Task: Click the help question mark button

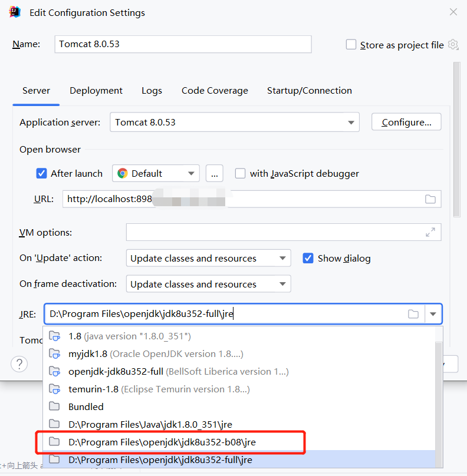Action: (x=19, y=363)
